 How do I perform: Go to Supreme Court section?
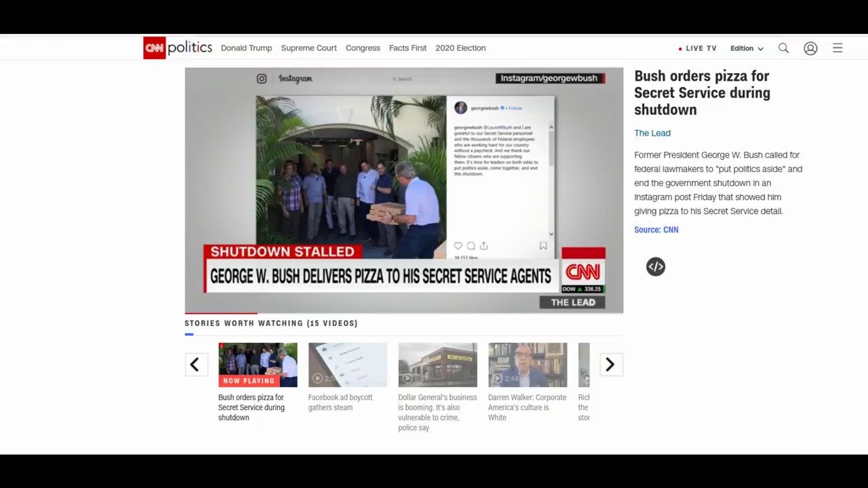pyautogui.click(x=309, y=48)
